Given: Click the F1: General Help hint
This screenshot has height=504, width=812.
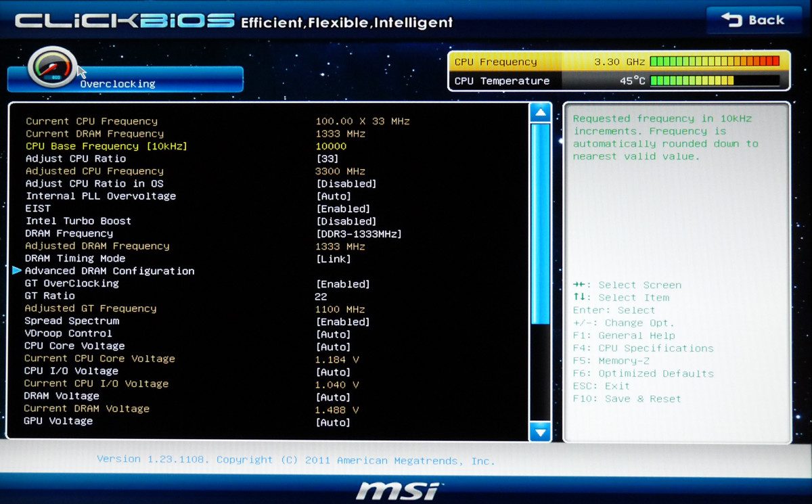Looking at the screenshot, I should [x=624, y=336].
